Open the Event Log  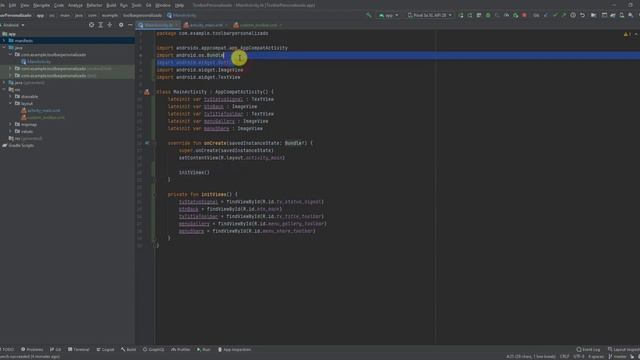click(x=588, y=350)
